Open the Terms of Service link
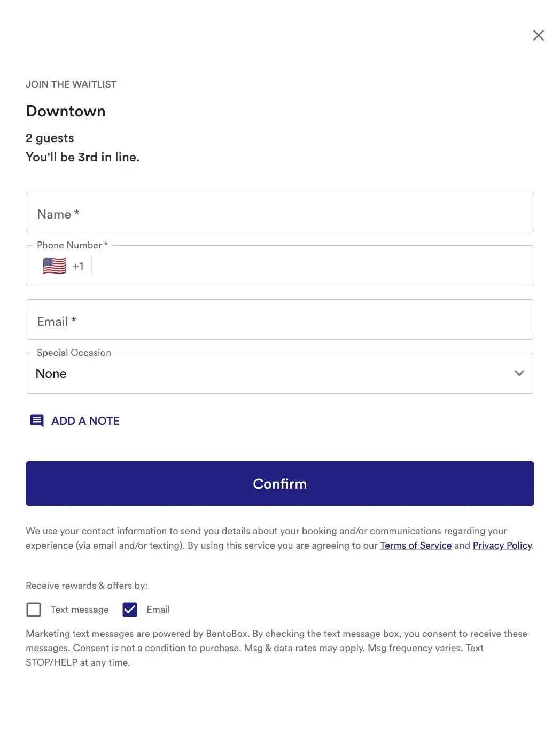 [416, 545]
